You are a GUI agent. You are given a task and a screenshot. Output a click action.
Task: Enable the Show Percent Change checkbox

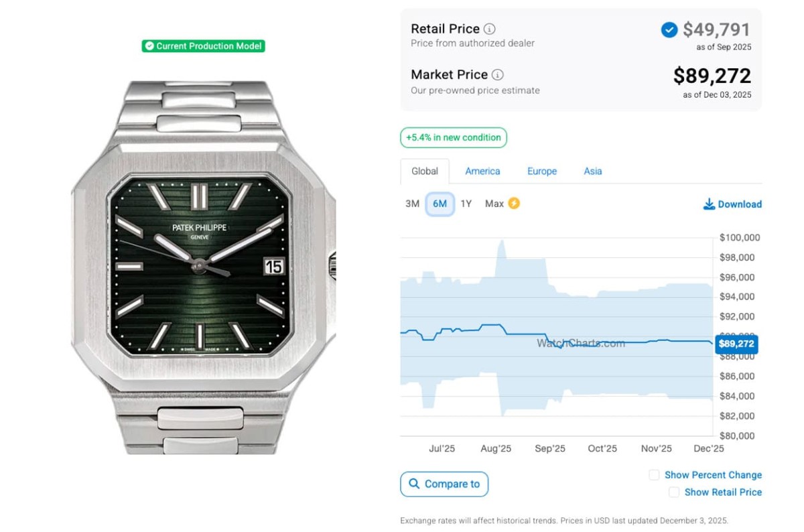pyautogui.click(x=654, y=475)
